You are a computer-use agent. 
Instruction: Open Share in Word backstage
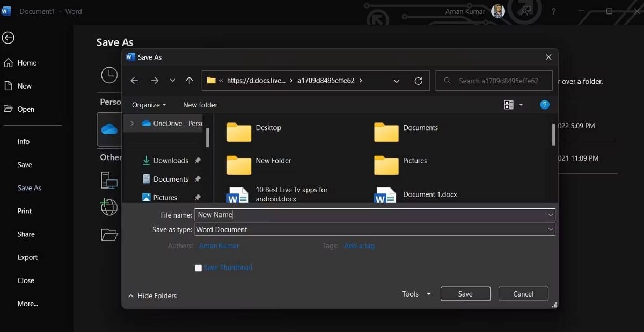(x=26, y=234)
